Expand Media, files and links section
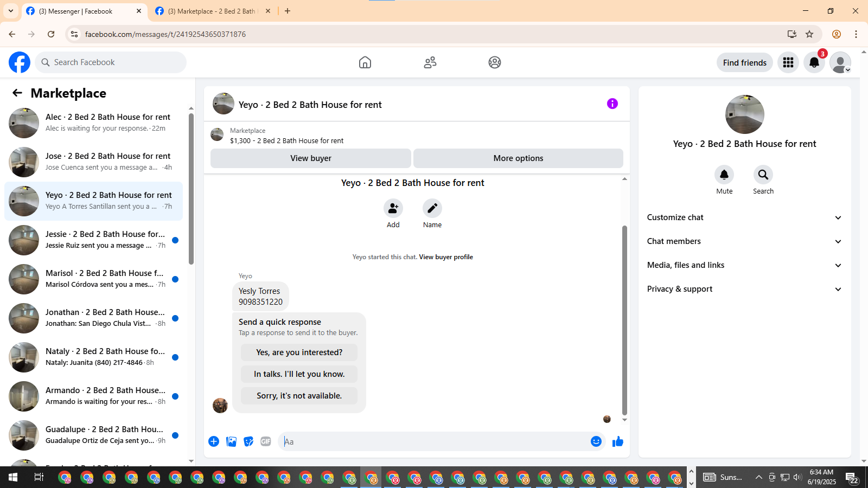 point(744,265)
